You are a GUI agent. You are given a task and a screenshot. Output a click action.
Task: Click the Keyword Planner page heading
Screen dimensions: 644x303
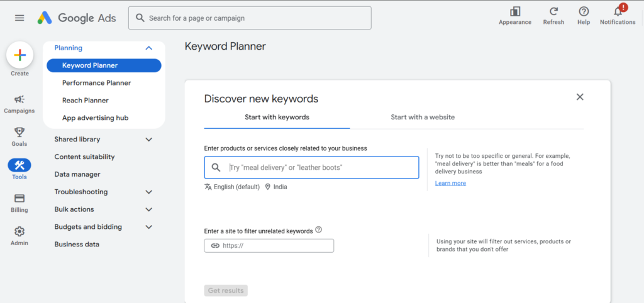tap(225, 47)
